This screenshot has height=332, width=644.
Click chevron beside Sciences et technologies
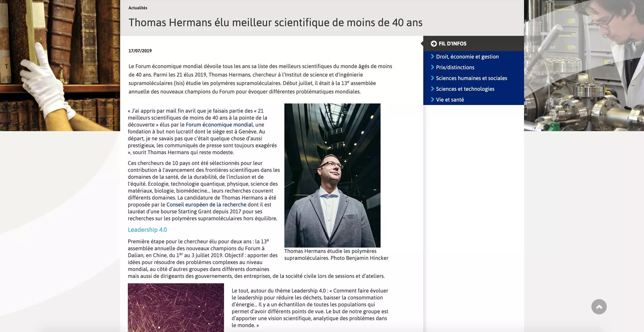tap(432, 89)
